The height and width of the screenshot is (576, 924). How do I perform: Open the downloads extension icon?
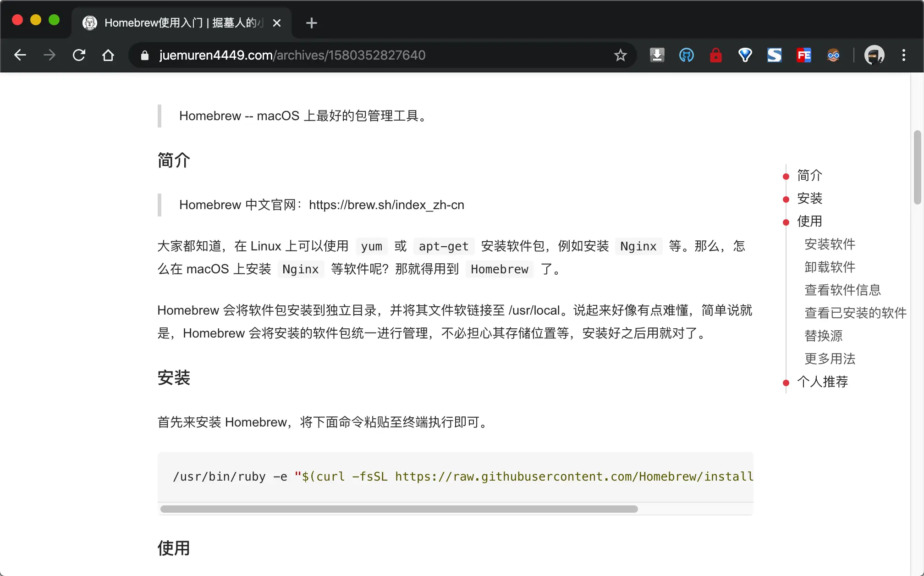(x=657, y=55)
